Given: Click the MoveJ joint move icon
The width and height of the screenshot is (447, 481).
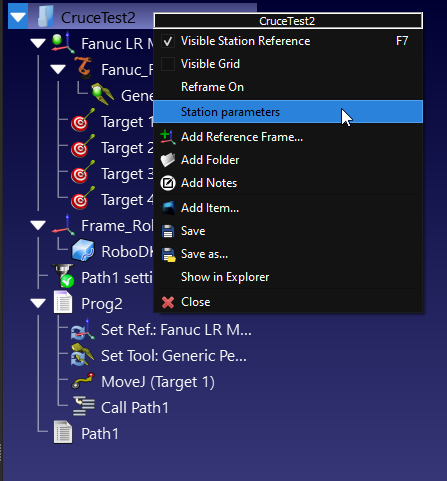Looking at the screenshot, I should [x=83, y=381].
